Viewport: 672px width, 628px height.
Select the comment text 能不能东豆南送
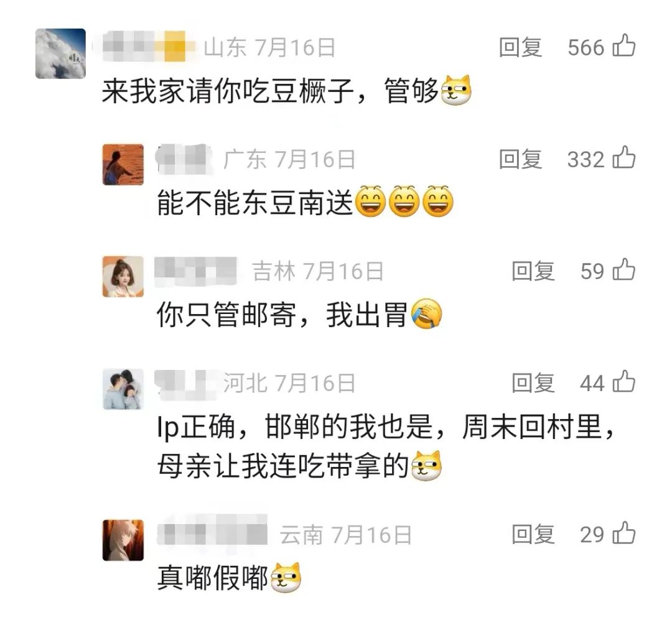[255, 203]
